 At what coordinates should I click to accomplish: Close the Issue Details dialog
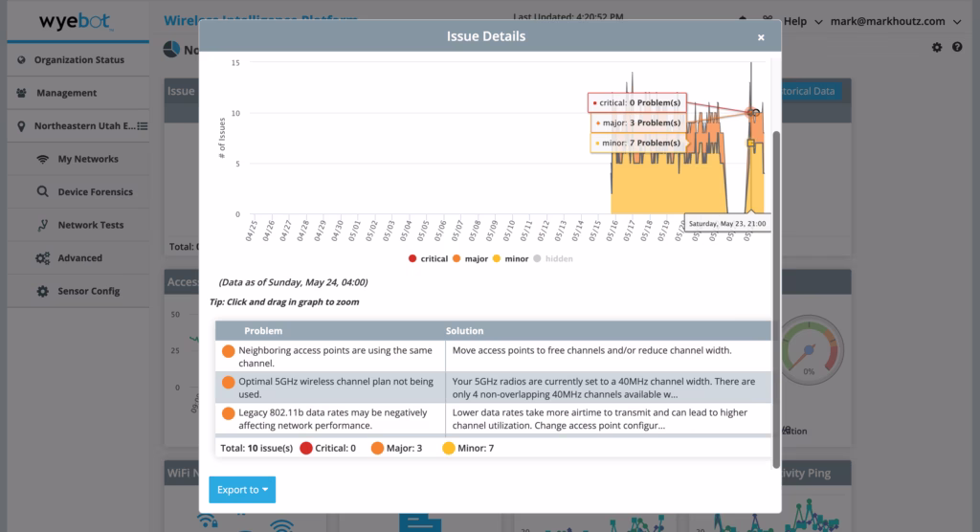[x=761, y=37]
